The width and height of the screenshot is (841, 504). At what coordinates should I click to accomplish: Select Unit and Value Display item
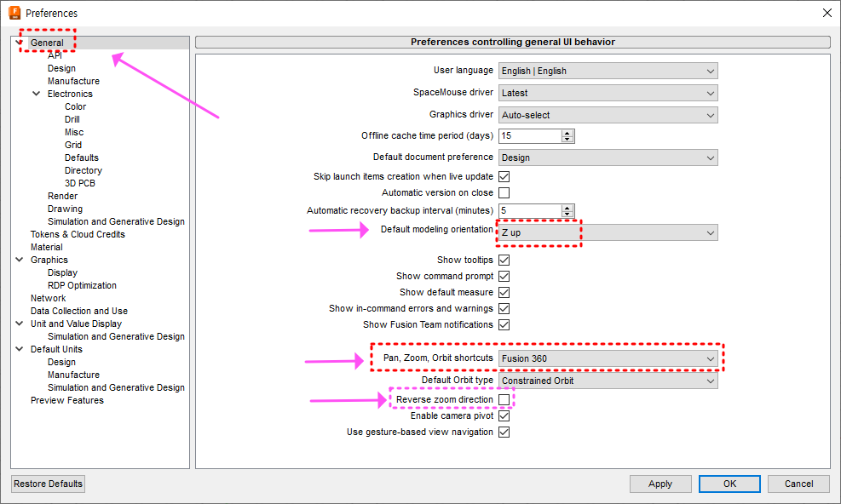pyautogui.click(x=76, y=324)
